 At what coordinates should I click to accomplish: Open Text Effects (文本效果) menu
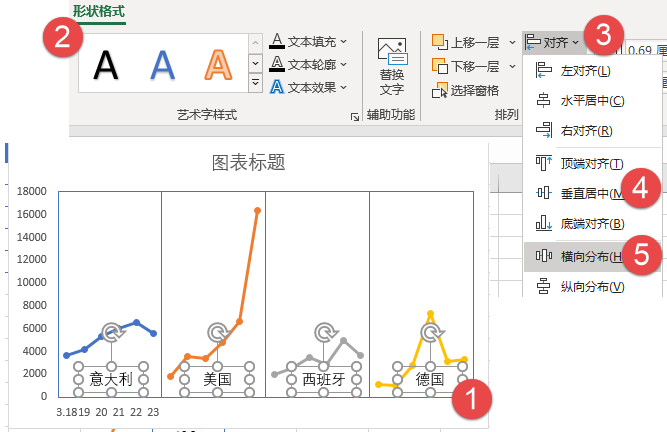308,88
